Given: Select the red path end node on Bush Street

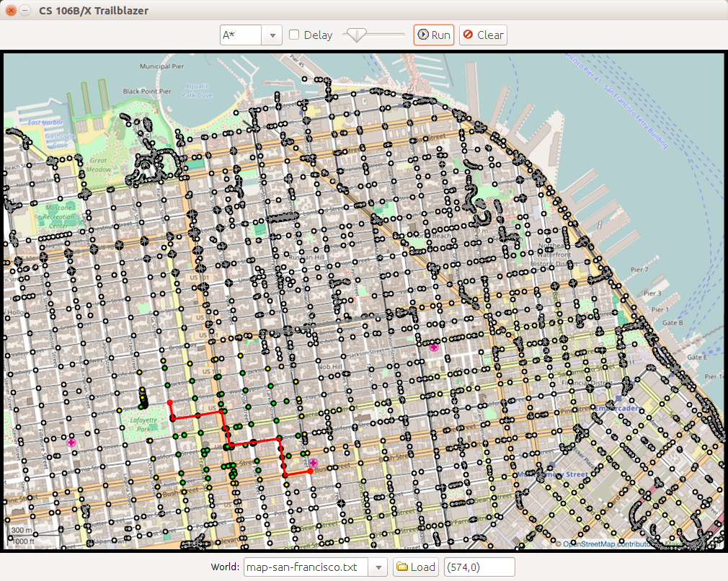Looking at the screenshot, I should pyautogui.click(x=310, y=471).
